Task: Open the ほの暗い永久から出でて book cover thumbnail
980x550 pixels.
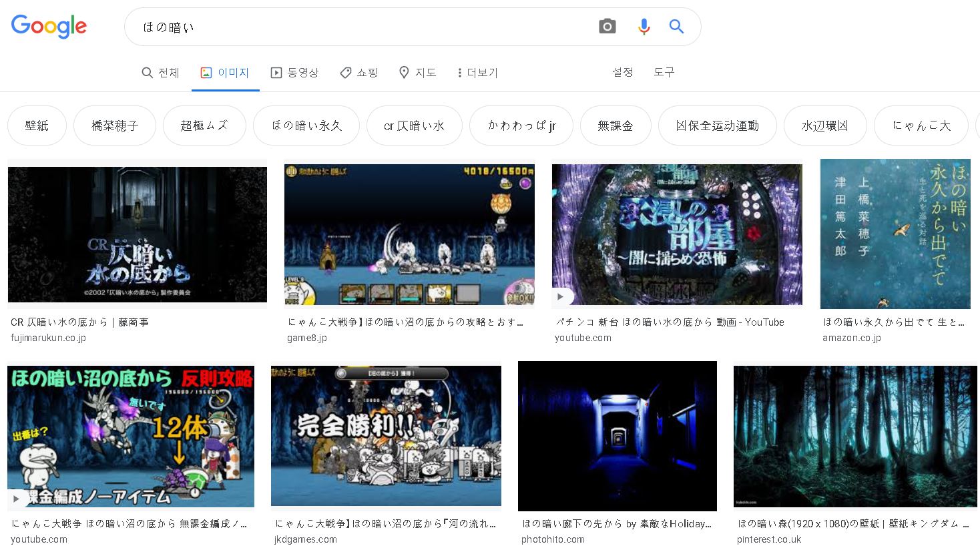Action: tap(895, 234)
